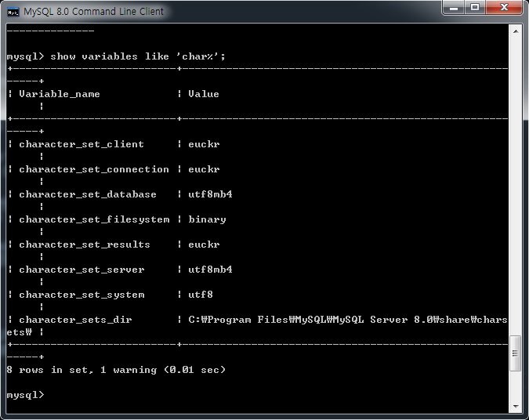This screenshot has height=420, width=529.
Task: Click the Value column header text
Action: [x=204, y=94]
